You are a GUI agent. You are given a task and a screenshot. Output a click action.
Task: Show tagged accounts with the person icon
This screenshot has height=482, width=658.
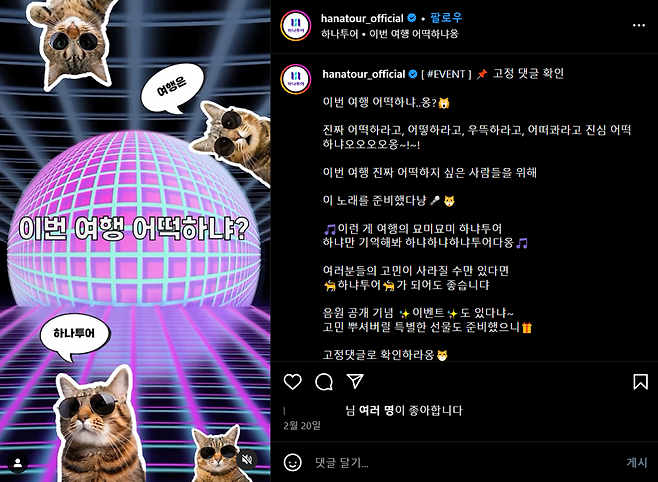click(x=18, y=463)
